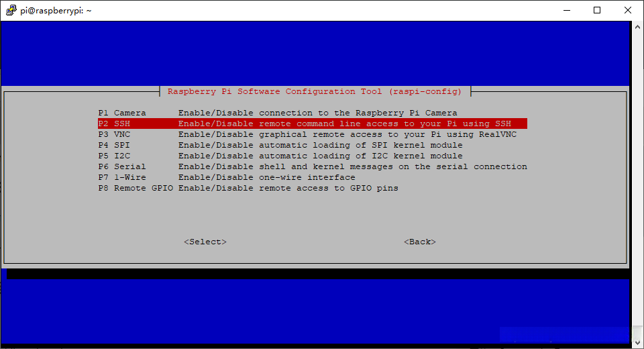Screen dimensions: 644x349
Task: Click the scrollbar up arrow
Action: click(637, 27)
